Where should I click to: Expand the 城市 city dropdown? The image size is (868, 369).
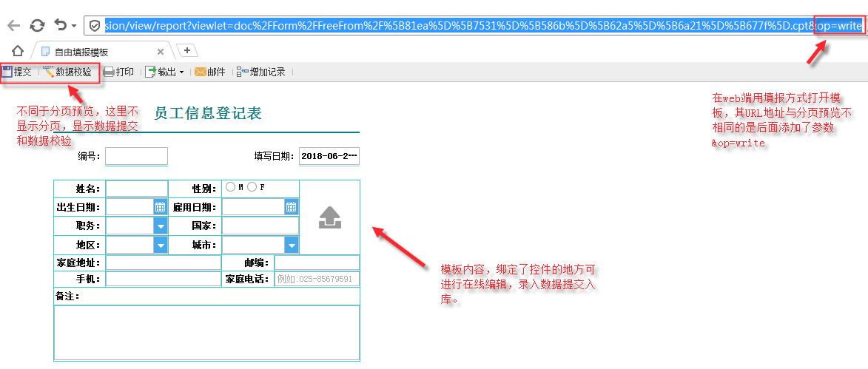(x=292, y=245)
